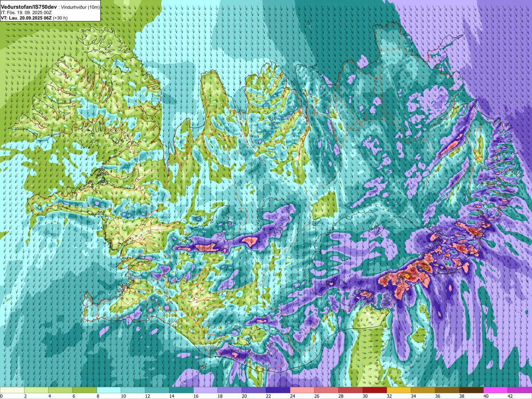Click the pale yellow 0–2 legend swatch

(x=12, y=390)
